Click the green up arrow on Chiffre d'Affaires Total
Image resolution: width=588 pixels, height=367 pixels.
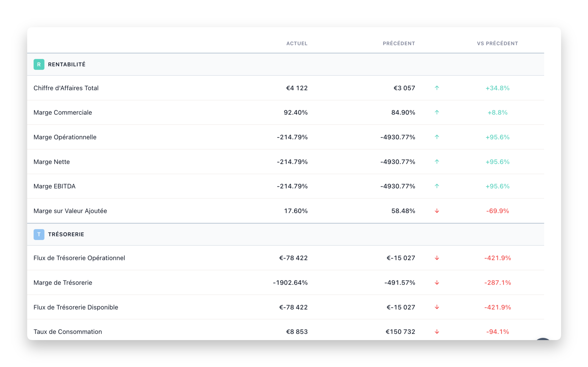(x=437, y=88)
